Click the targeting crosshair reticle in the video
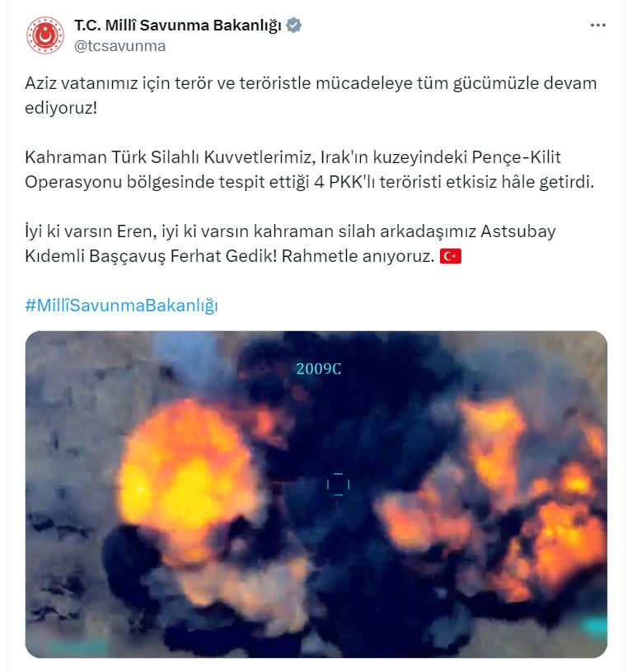The width and height of the screenshot is (641, 672). point(338,484)
